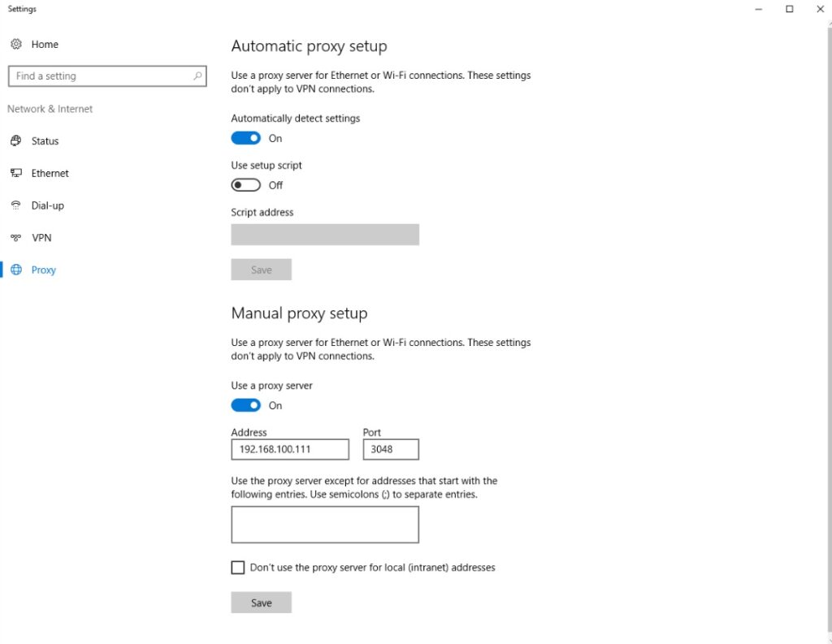Click the Script address field
This screenshot has height=644, width=832.
coord(325,235)
